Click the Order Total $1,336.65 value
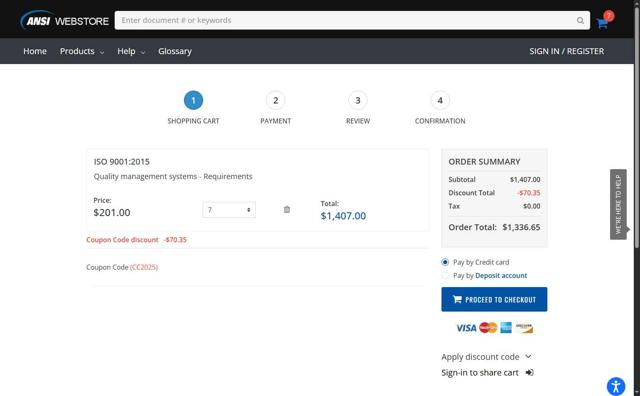The width and height of the screenshot is (640, 396). click(x=521, y=227)
